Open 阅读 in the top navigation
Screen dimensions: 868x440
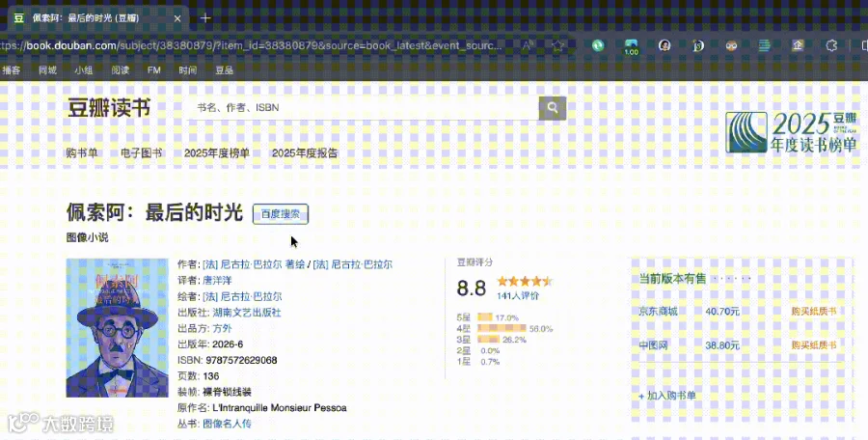click(121, 69)
